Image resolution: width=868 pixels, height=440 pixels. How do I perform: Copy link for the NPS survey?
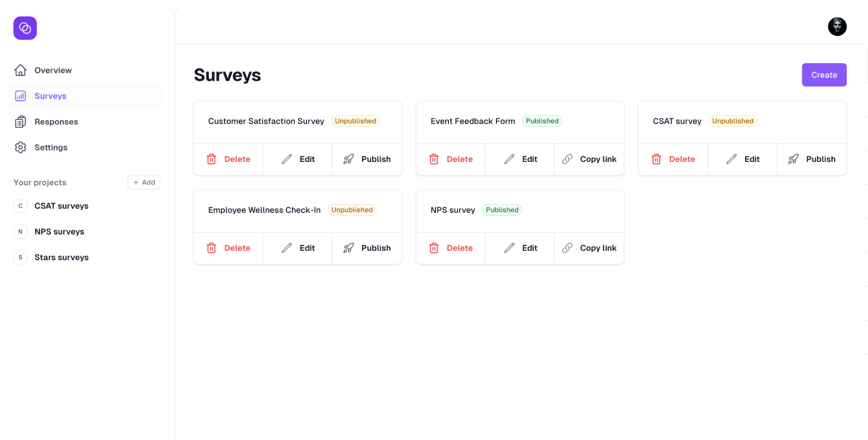click(x=589, y=248)
